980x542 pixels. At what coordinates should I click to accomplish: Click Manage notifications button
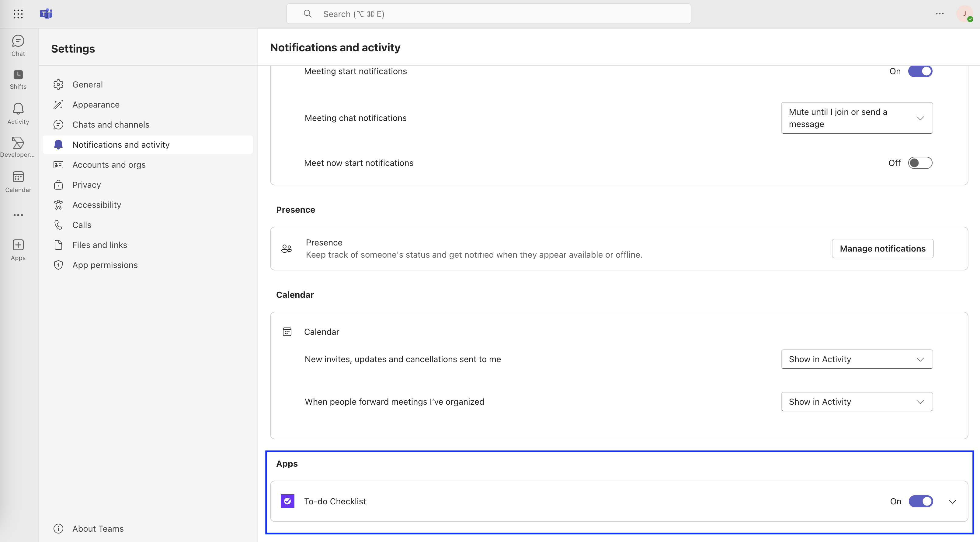pyautogui.click(x=882, y=249)
